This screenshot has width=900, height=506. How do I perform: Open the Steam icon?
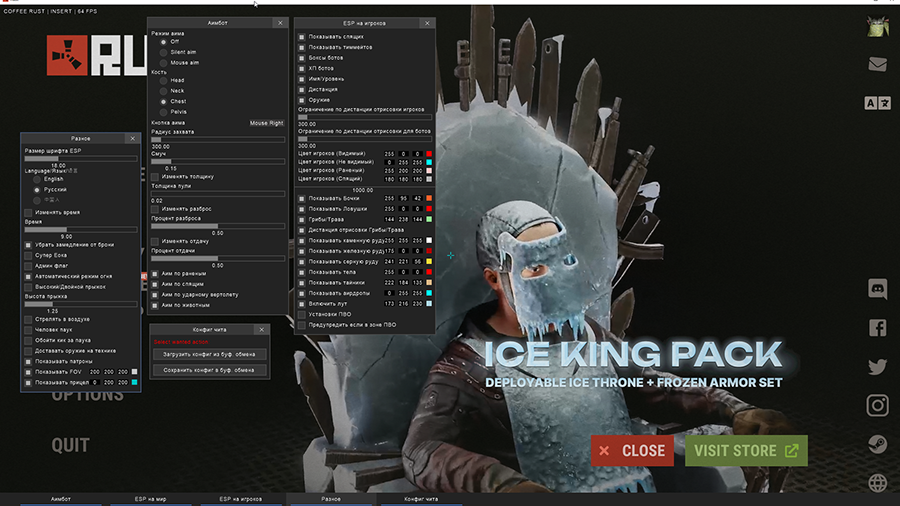tap(878, 444)
